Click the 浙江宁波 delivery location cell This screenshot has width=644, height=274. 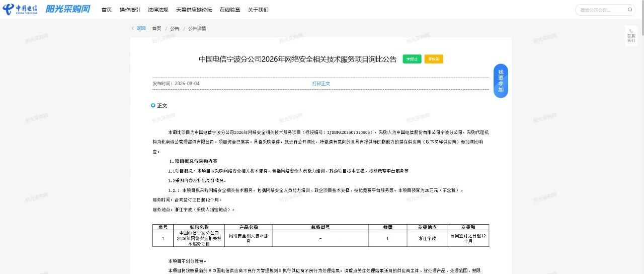click(427, 238)
